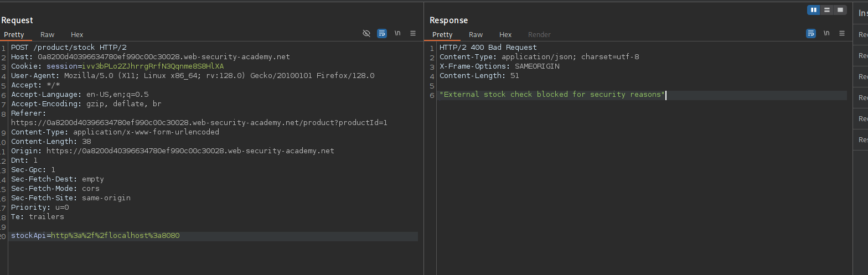The image size is (868, 275).
Task: Select the side-by-side layout icon
Action: click(814, 10)
